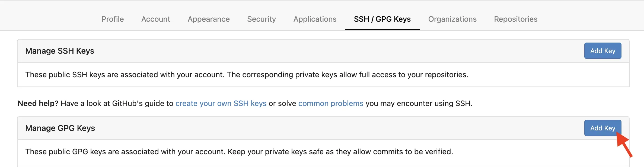
Task: Click the red arrow annotation
Action: coord(624,144)
